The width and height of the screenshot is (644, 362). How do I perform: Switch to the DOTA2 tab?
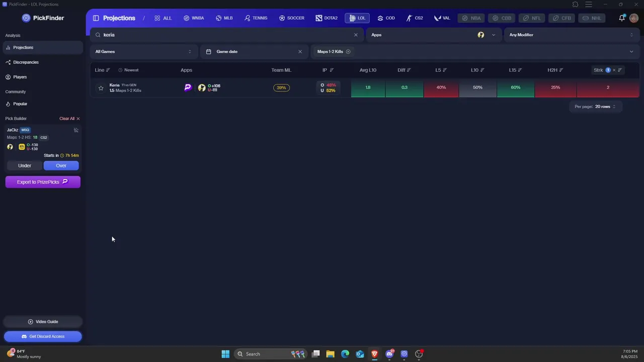point(327,18)
